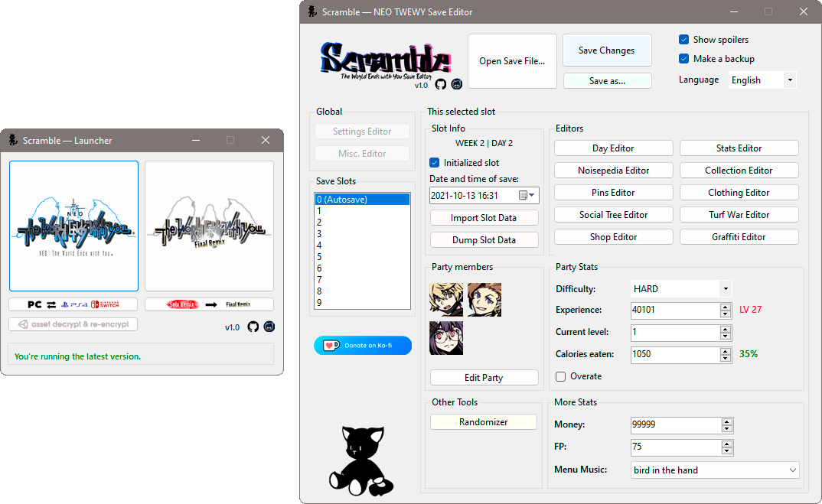Open calendar picker for save date

pyautogui.click(x=527, y=196)
